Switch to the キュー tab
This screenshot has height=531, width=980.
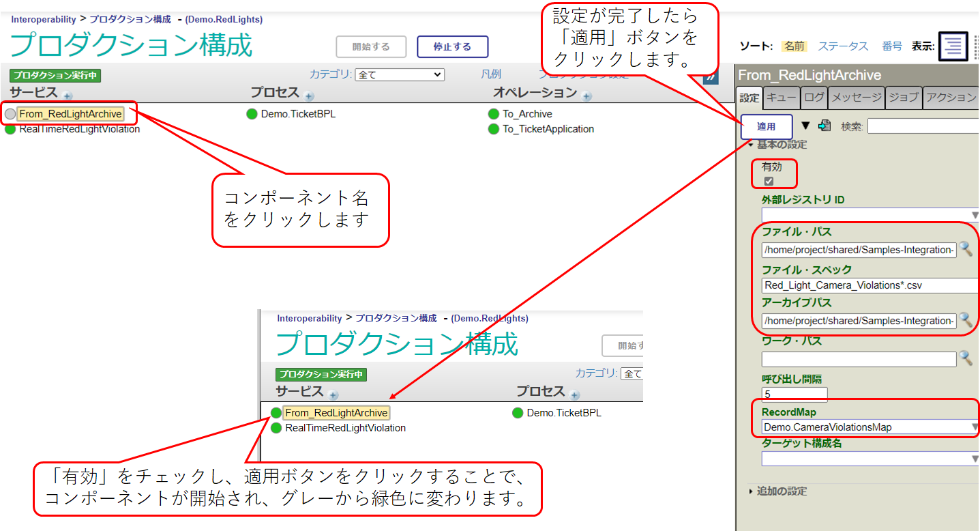(781, 98)
